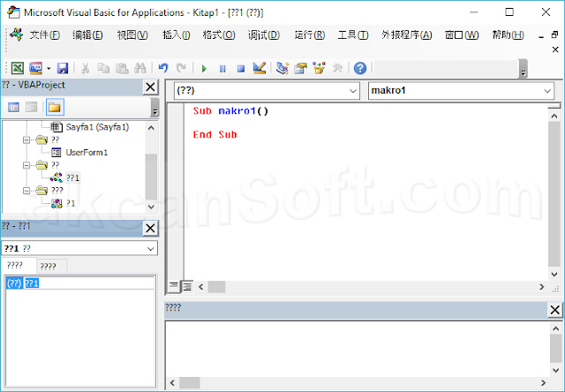This screenshot has height=392, width=565.
Task: Open the 文件(F) menu
Action: tap(45, 35)
